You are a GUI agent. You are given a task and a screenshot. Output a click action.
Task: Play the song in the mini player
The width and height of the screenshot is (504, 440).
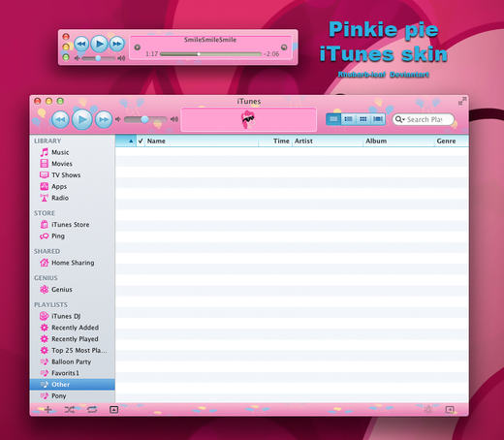click(99, 44)
